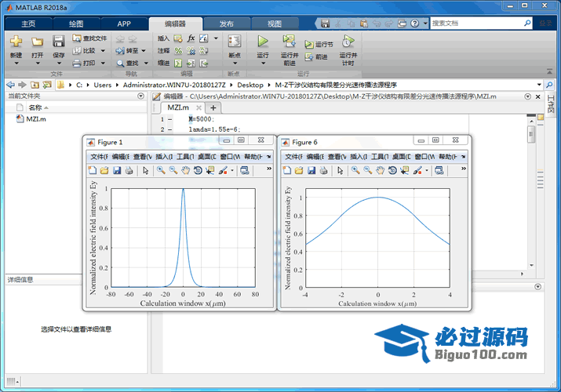Click the search documentation field

tap(477, 24)
